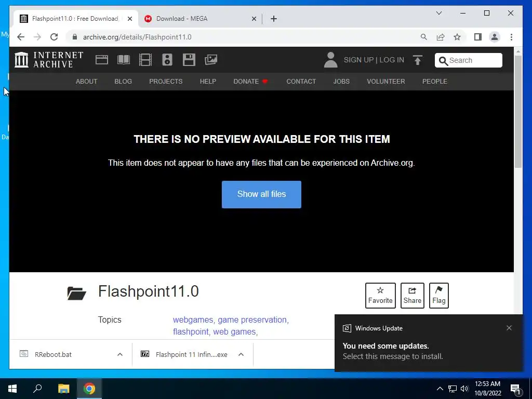This screenshot has width=532, height=399.
Task: Open Chrome profile avatar
Action: pyautogui.click(x=495, y=37)
